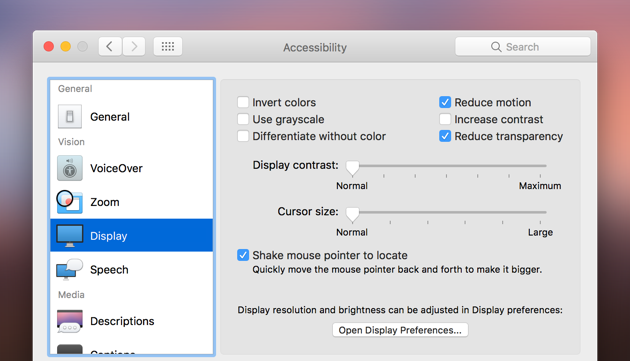
Task: Click the Cursor size slider thumb
Action: 352,214
